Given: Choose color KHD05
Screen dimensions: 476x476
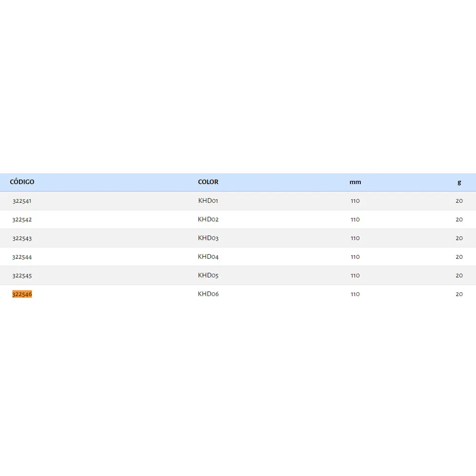Looking at the screenshot, I should click(208, 275).
